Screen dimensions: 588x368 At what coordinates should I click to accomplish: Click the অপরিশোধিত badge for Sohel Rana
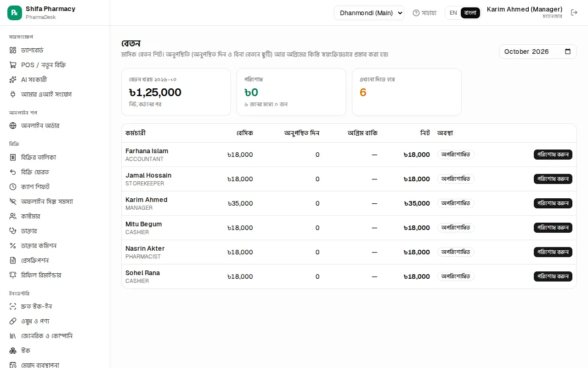coord(456,276)
